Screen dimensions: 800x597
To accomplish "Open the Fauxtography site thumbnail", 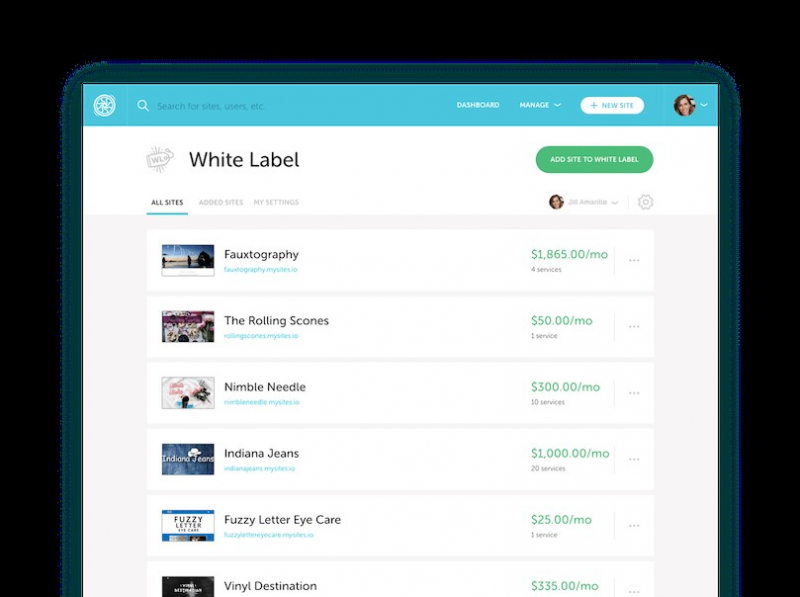I will pos(188,260).
